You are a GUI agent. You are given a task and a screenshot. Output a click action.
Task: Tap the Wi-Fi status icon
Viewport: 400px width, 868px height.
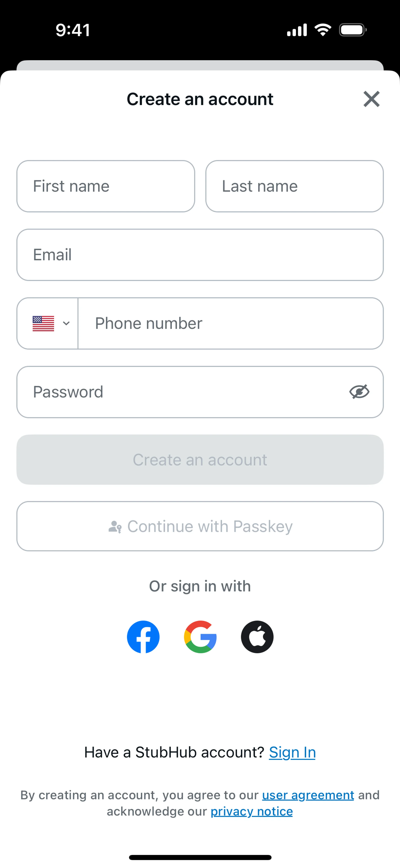coord(322,30)
